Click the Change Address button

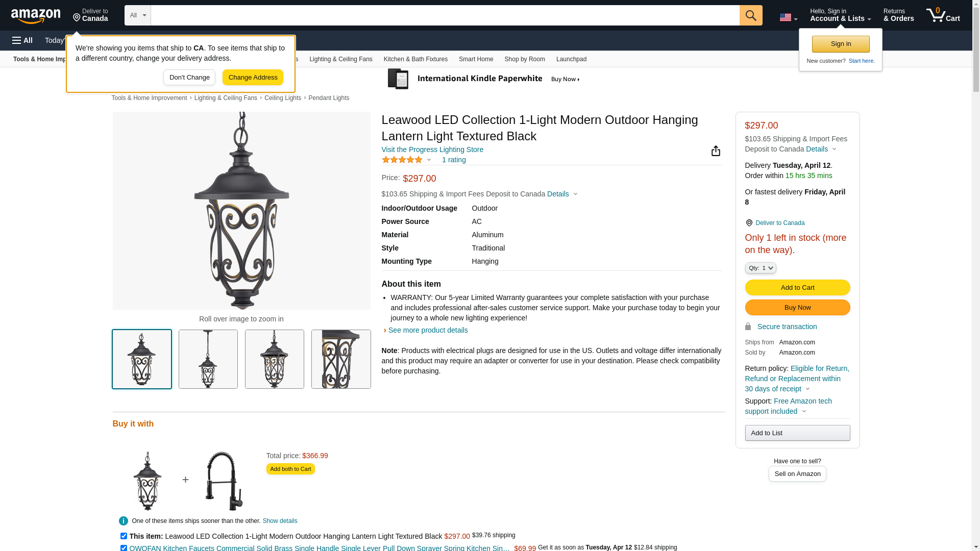pyautogui.click(x=253, y=78)
